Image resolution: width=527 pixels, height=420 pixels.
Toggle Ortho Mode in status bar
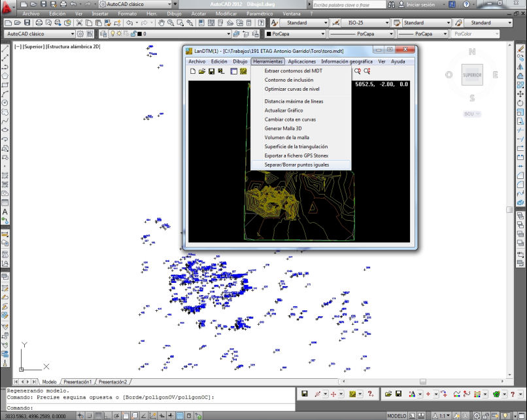107,416
